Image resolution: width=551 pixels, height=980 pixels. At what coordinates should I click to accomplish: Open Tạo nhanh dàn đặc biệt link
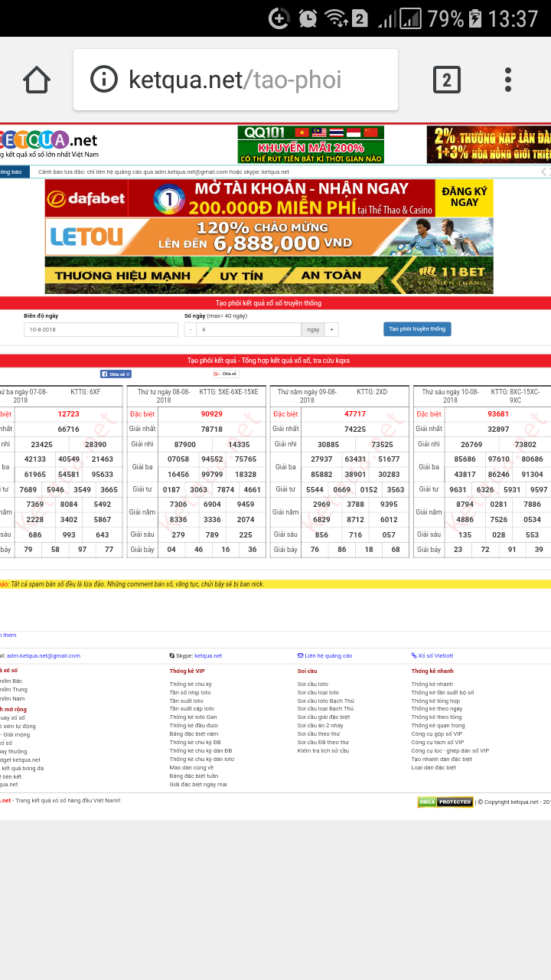(442, 759)
